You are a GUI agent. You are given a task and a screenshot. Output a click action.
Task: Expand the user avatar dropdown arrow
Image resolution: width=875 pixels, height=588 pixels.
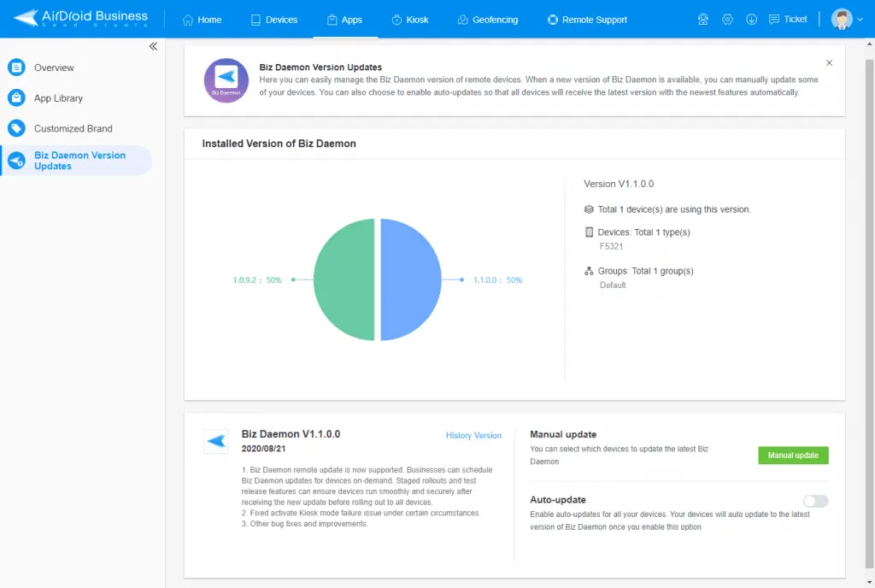860,20
